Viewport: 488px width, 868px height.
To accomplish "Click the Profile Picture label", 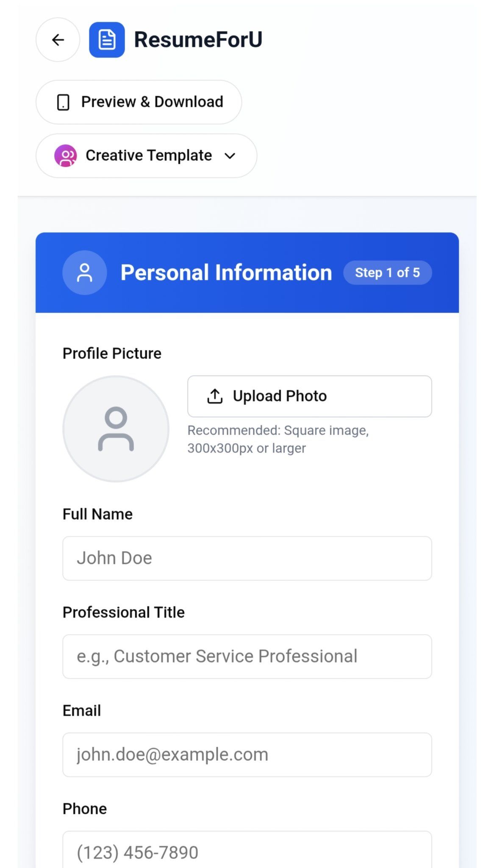I will (112, 353).
